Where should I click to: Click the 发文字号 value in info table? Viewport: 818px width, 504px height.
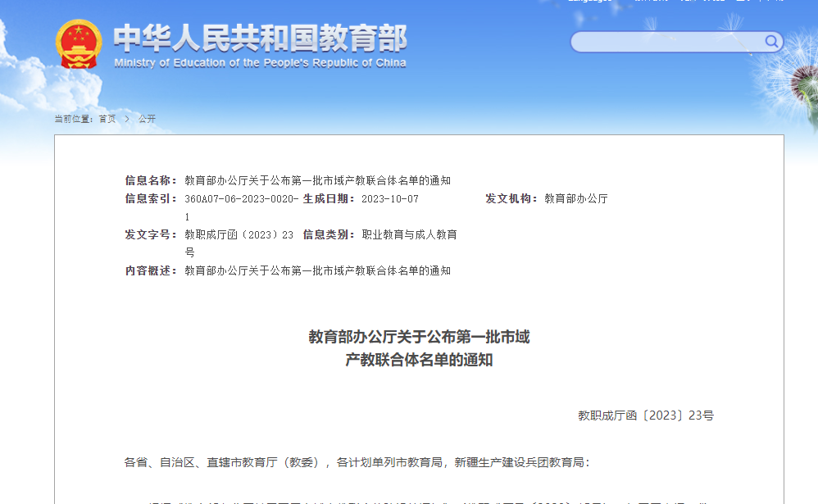coord(239,235)
